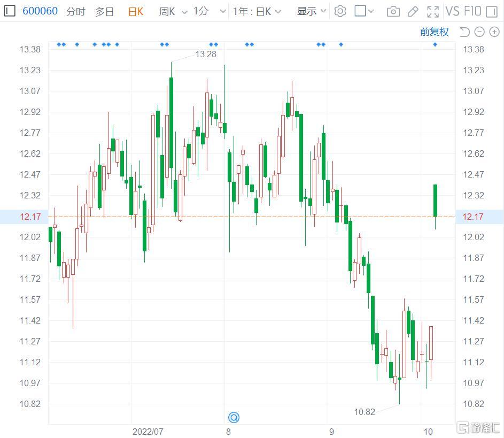Screen dimensions: 504x438
Task: Toggle the left sidebar panel icon
Action: coord(9,11)
